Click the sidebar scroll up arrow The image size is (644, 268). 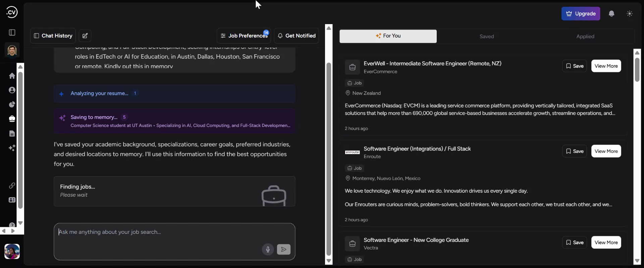point(20,67)
